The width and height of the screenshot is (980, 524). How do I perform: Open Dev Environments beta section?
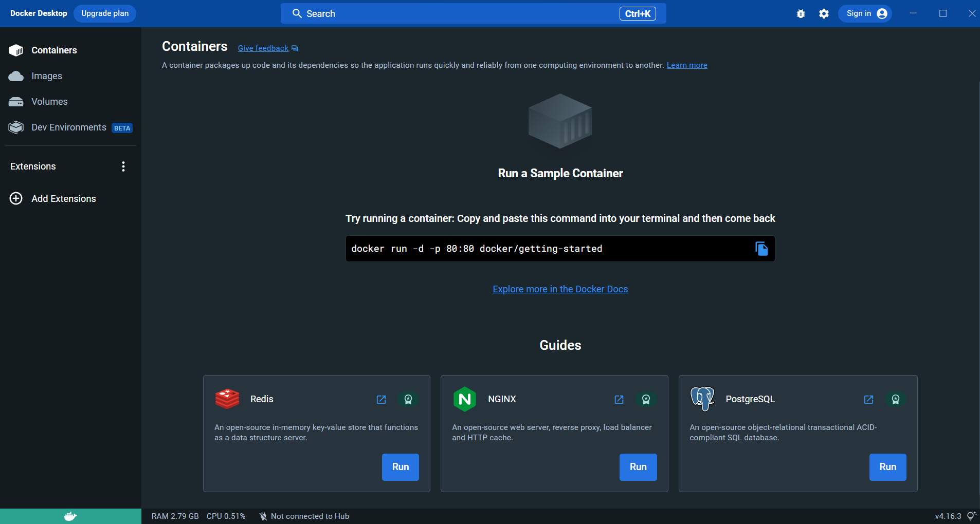click(68, 127)
